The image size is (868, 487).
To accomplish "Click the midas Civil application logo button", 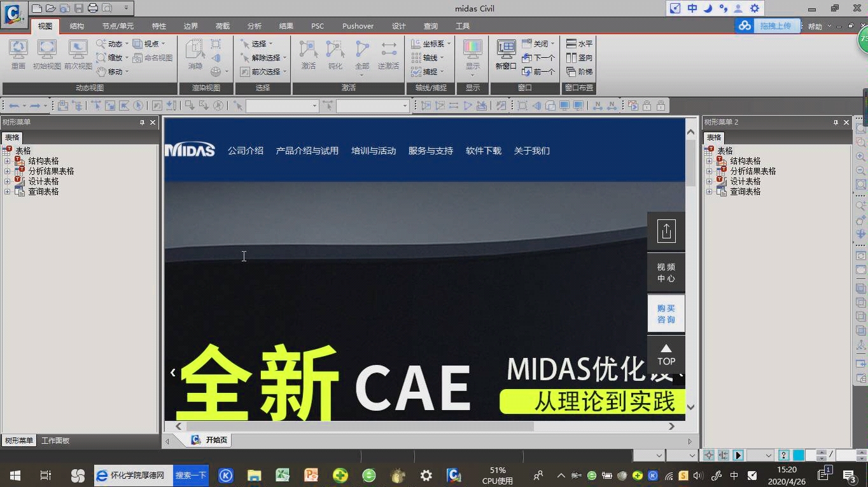I will tap(14, 13).
